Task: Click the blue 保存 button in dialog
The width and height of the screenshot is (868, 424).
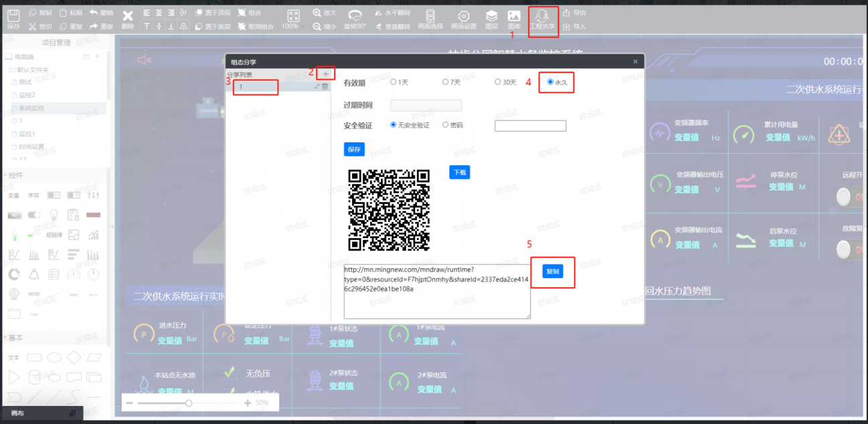Action: tap(355, 150)
